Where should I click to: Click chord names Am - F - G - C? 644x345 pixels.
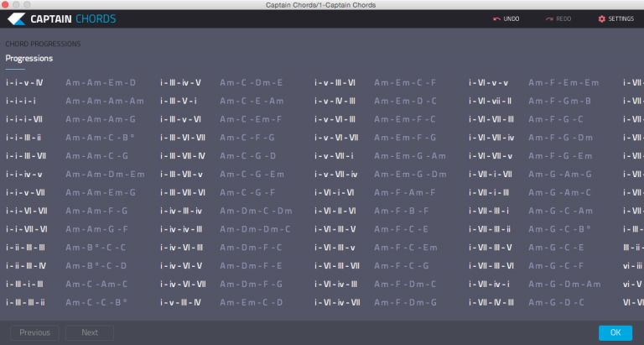point(556,119)
